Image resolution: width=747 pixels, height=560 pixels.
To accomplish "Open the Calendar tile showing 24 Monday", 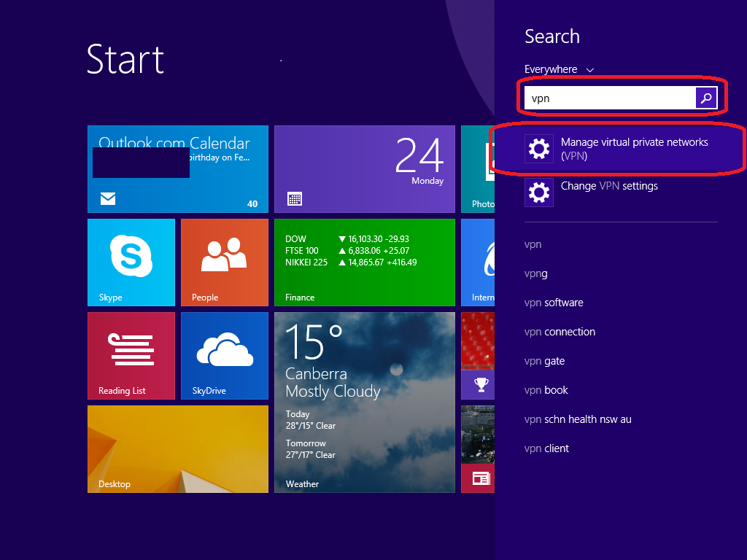I will pyautogui.click(x=365, y=169).
